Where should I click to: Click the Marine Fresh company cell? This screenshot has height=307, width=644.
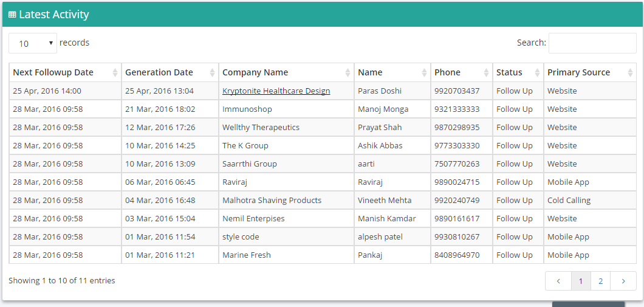[286, 255]
